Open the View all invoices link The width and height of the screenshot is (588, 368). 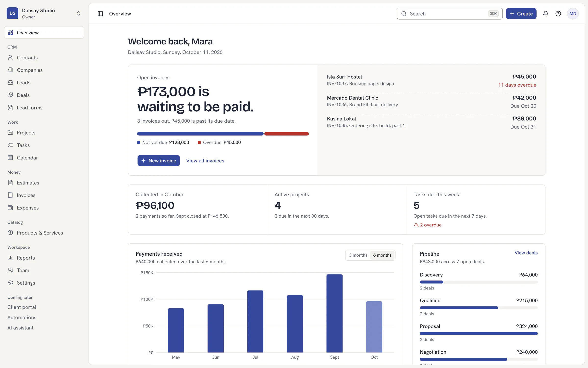(x=205, y=160)
